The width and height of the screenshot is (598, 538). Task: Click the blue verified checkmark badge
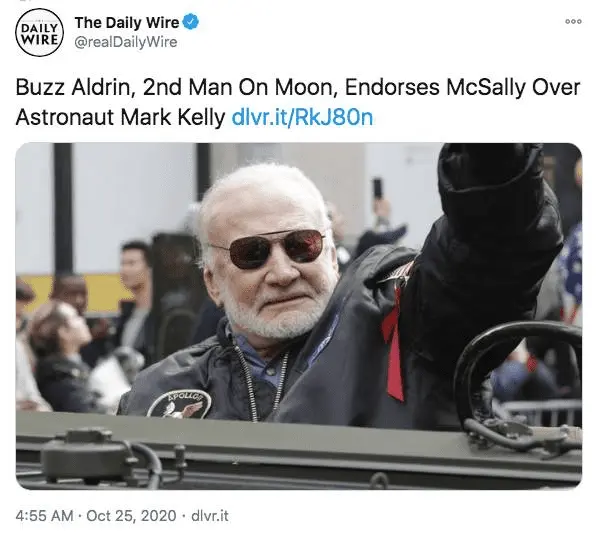(191, 22)
